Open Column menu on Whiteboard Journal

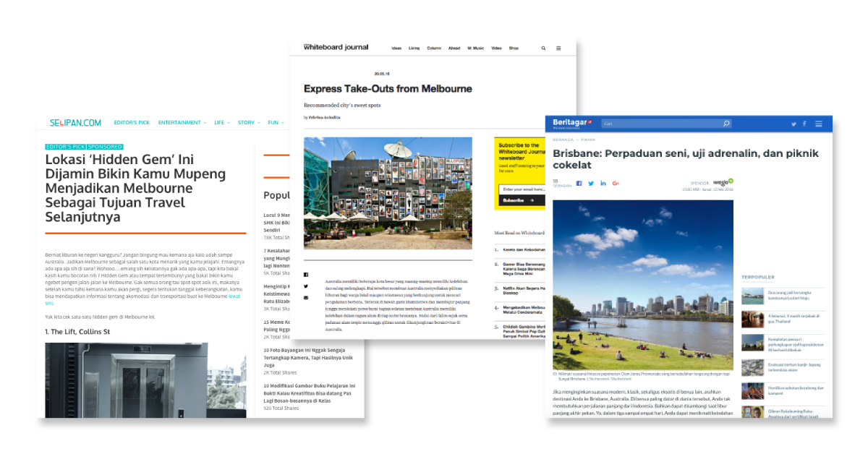pos(434,48)
